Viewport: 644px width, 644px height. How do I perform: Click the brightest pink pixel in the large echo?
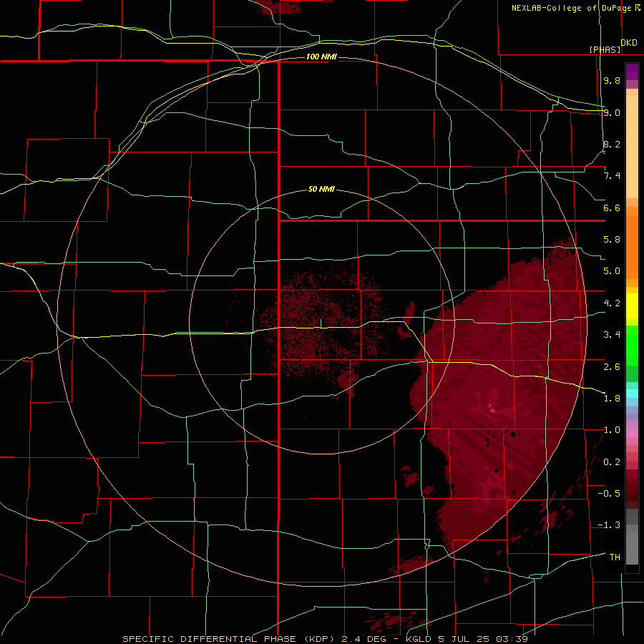[492, 410]
